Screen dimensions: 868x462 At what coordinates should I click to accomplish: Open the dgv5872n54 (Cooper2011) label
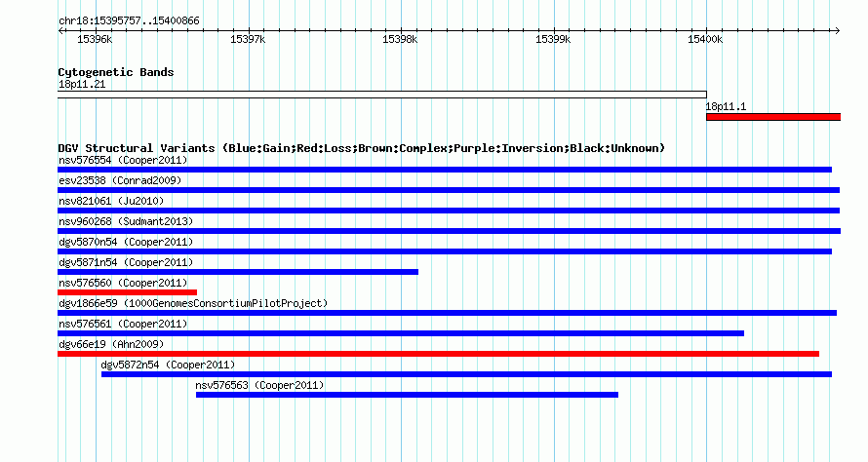pyautogui.click(x=169, y=366)
